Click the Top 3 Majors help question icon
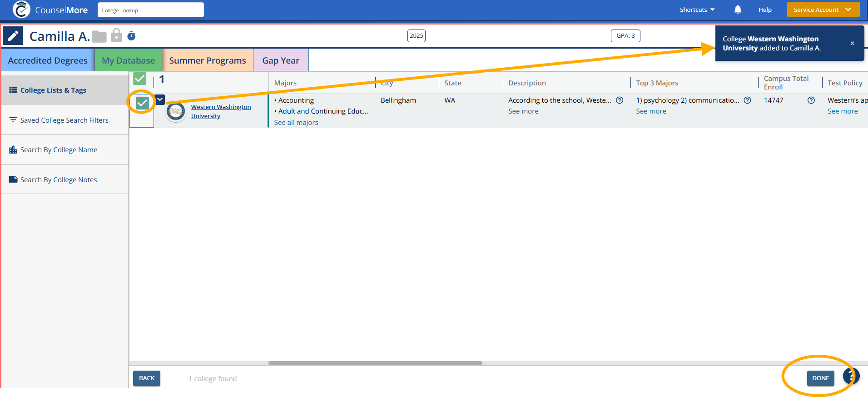868x397 pixels. coord(747,100)
